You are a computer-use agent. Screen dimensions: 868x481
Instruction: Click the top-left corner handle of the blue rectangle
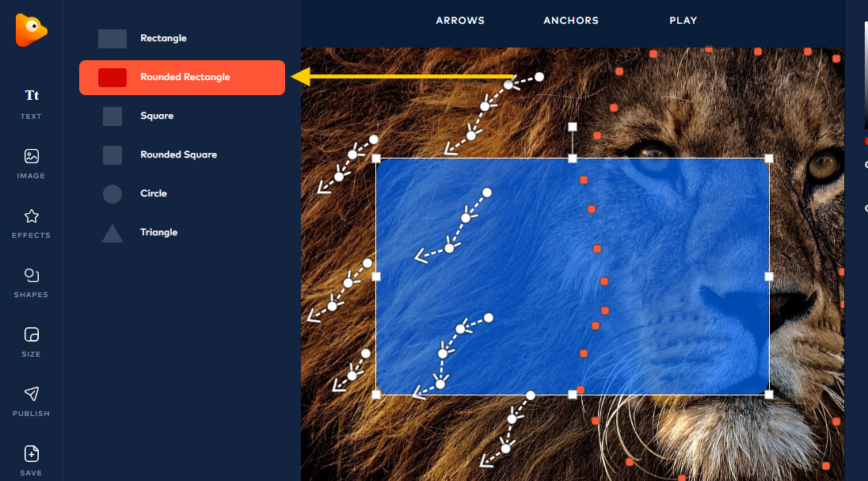(x=376, y=158)
